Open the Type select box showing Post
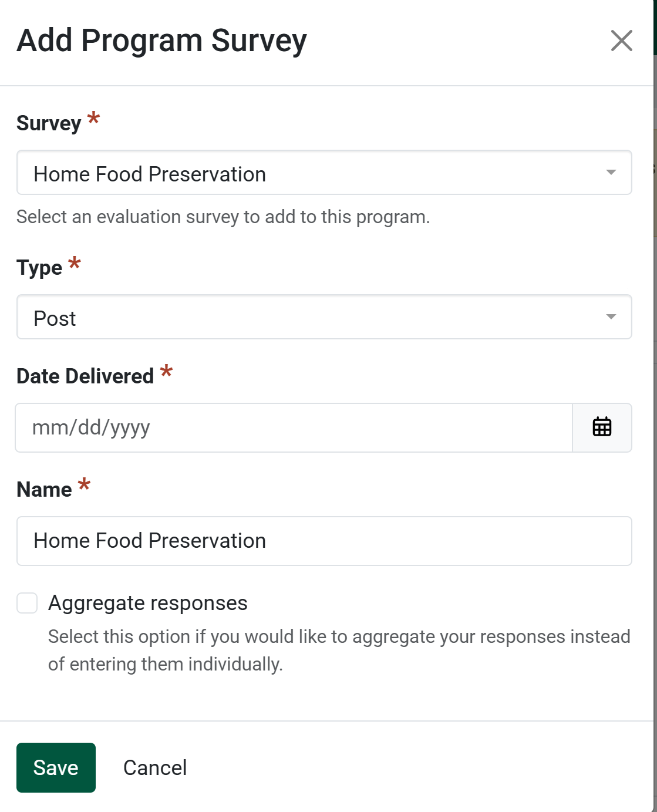 point(311,318)
